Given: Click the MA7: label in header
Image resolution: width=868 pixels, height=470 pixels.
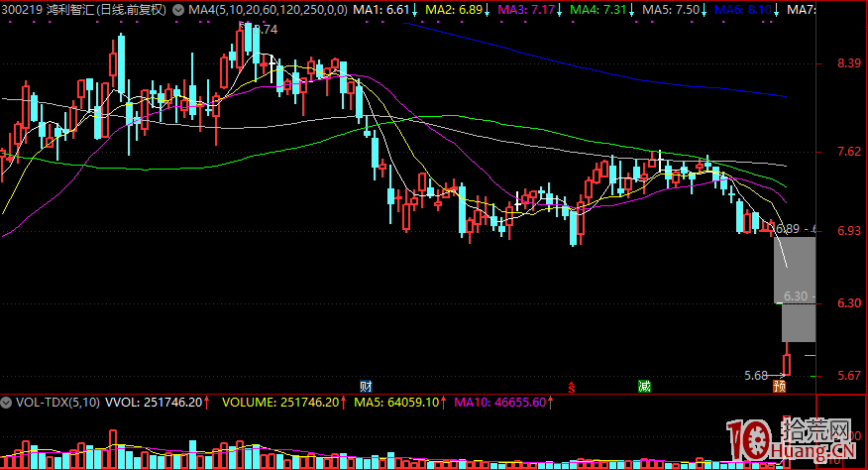Looking at the screenshot, I should click(x=801, y=10).
